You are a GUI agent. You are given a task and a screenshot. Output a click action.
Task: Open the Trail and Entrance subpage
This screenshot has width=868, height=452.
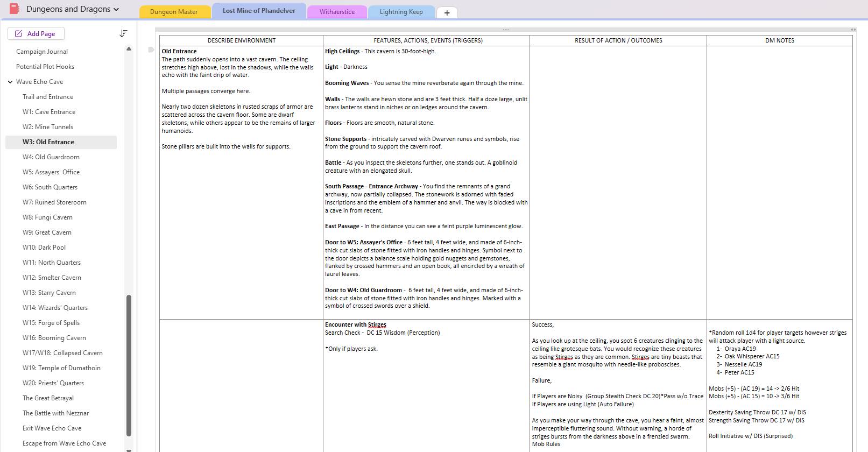(x=48, y=97)
